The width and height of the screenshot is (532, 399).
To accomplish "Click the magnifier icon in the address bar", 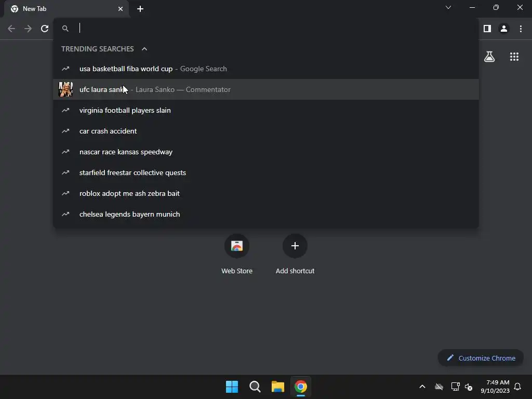I will tap(65, 29).
